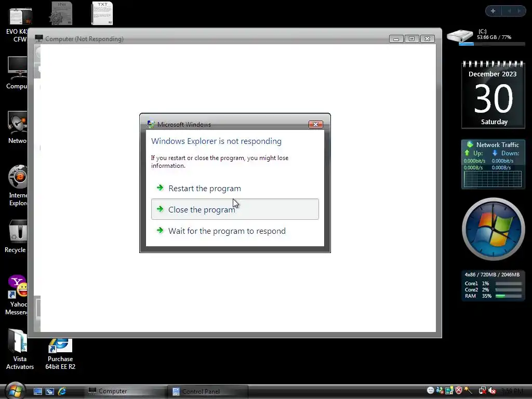The width and height of the screenshot is (532, 399).
Task: Select the Recycle Bin desktop icon
Action: coord(16,236)
